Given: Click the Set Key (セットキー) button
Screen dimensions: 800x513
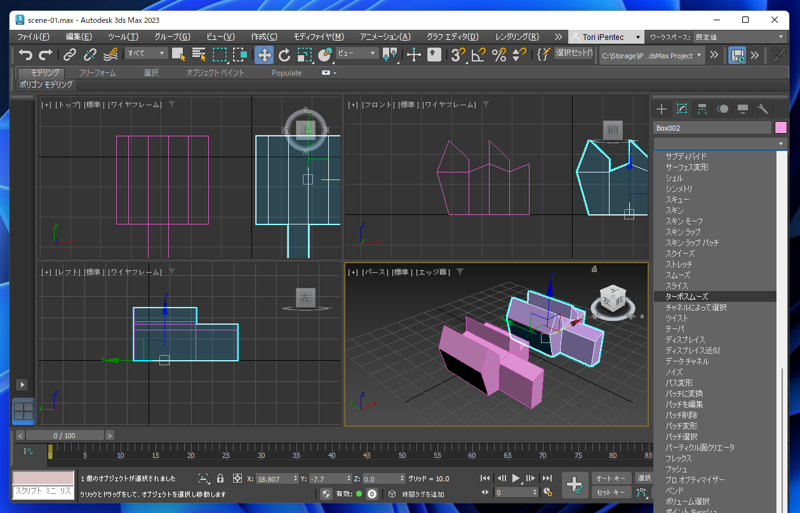Looking at the screenshot, I should [611, 492].
